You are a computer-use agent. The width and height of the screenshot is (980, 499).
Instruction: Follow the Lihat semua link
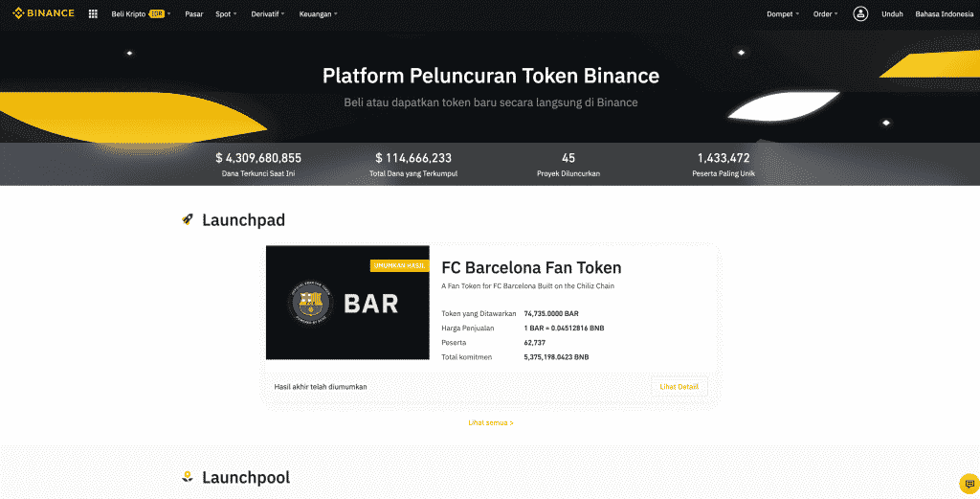tap(490, 422)
